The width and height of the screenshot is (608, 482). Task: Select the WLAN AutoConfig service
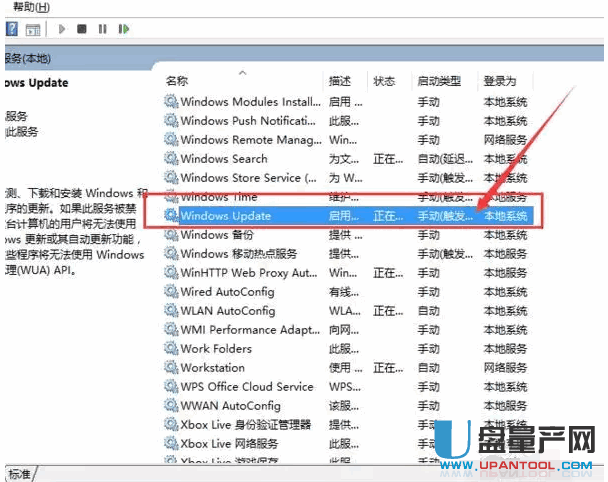tap(227, 311)
